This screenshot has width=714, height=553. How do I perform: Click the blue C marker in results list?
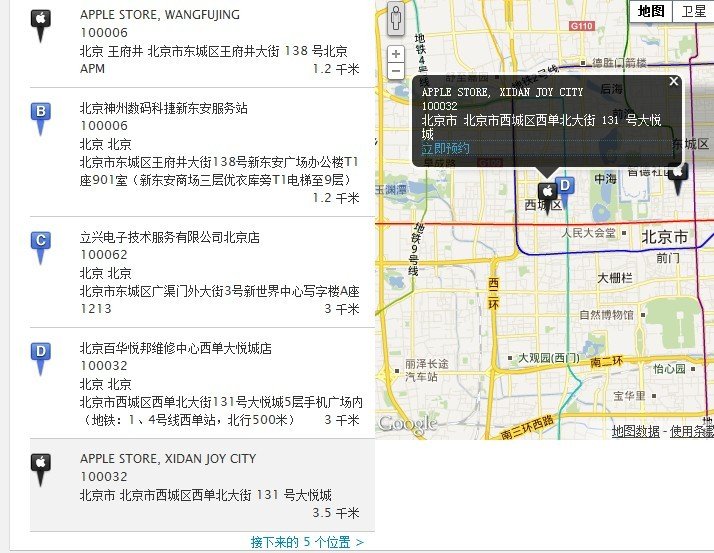[41, 248]
